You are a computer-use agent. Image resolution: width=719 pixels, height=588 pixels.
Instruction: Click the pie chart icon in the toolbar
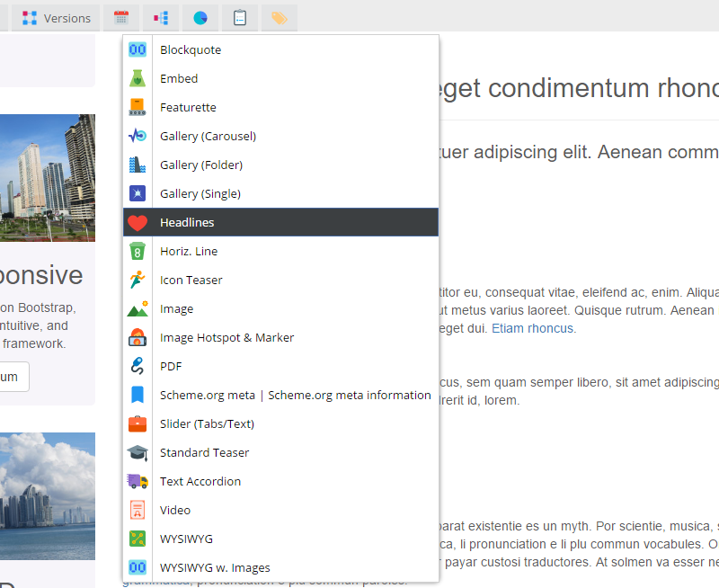200,18
